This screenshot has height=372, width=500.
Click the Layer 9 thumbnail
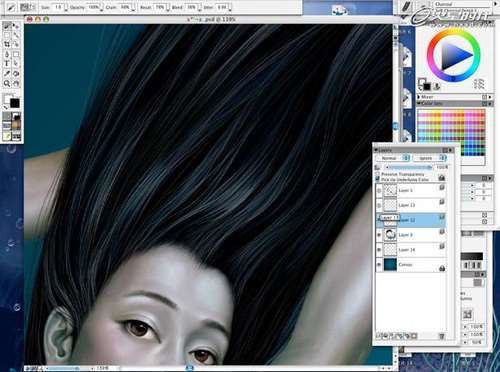click(x=390, y=235)
